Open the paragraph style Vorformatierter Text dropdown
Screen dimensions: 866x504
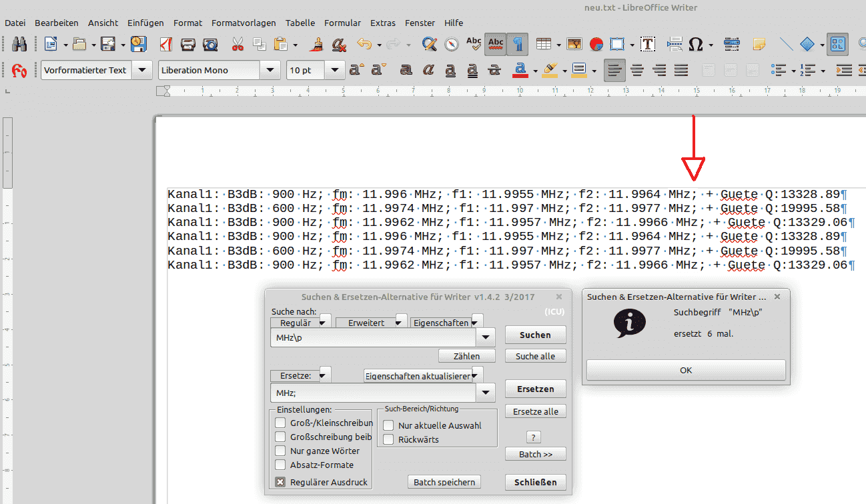pos(142,70)
